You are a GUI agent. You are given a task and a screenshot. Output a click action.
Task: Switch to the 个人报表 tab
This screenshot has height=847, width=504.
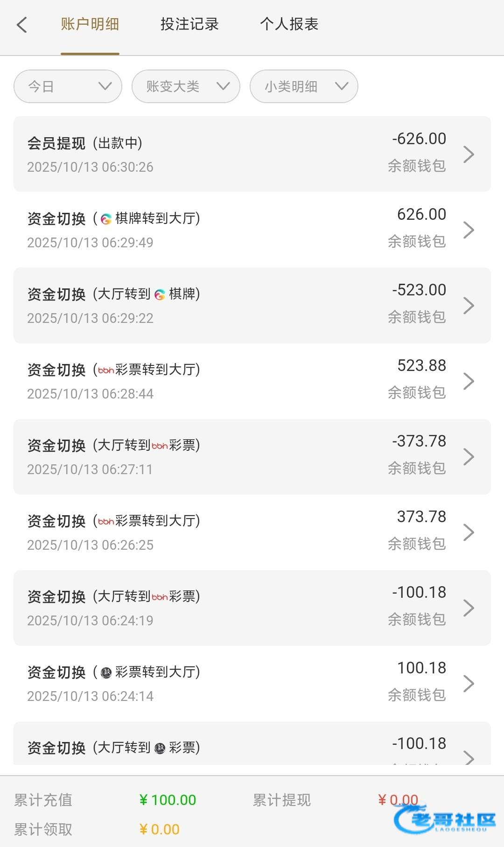pyautogui.click(x=289, y=24)
